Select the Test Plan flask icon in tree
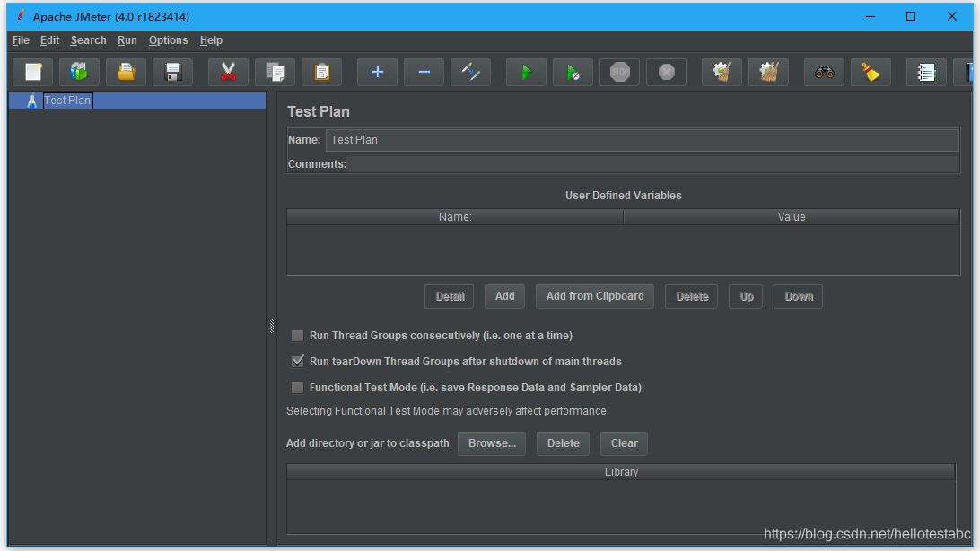The image size is (980, 551). [x=31, y=101]
